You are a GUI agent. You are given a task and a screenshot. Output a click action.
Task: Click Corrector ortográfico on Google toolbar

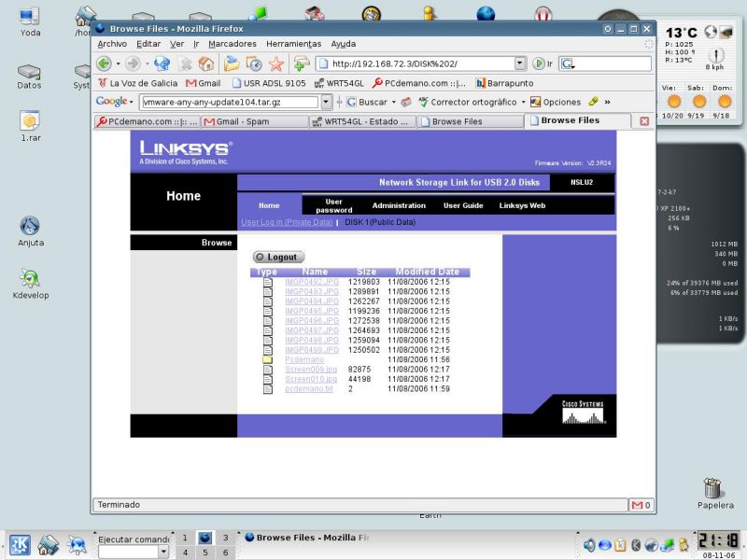point(468,102)
